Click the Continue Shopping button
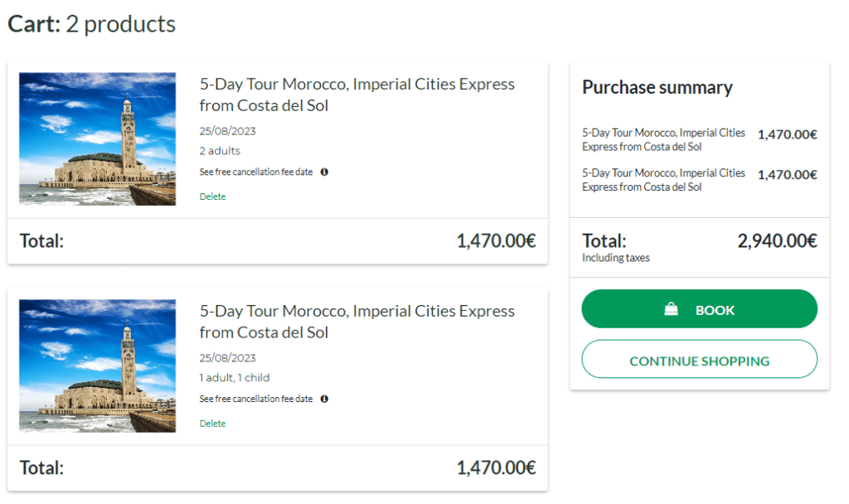 [x=699, y=361]
